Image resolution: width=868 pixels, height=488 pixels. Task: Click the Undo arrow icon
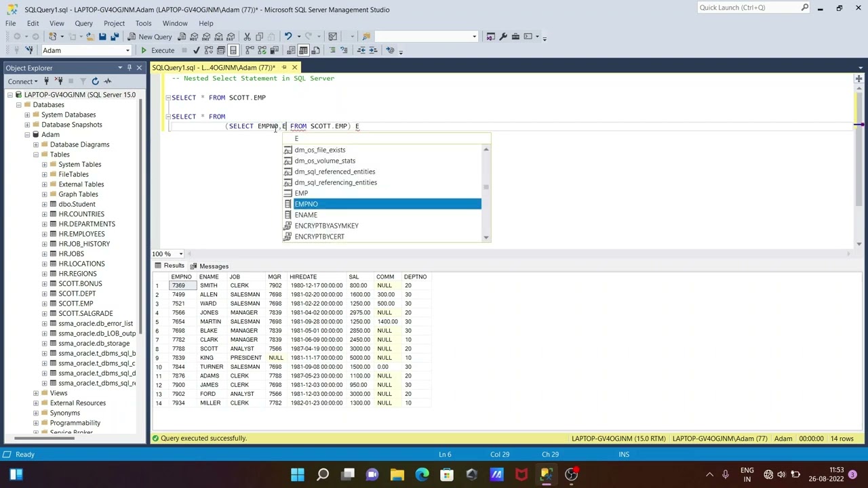click(x=288, y=37)
